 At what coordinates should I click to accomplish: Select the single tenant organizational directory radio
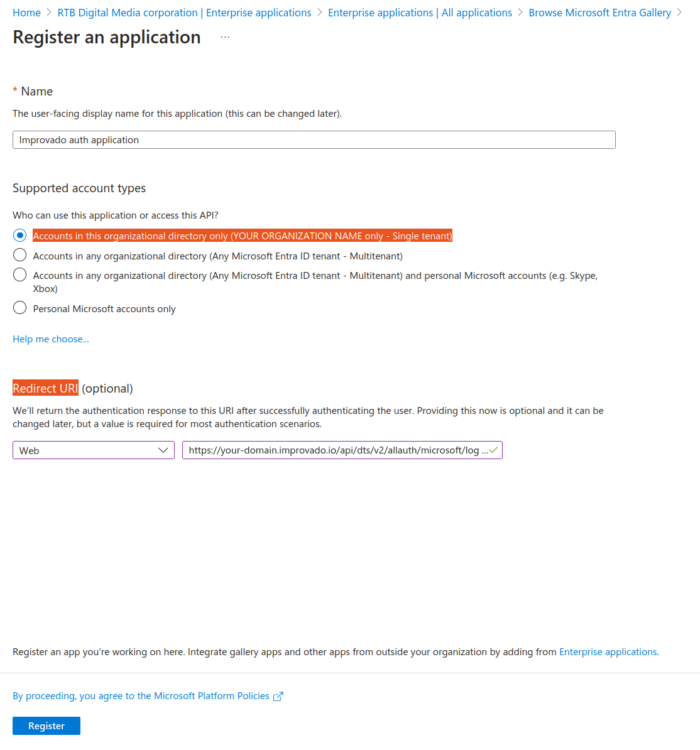[19, 236]
